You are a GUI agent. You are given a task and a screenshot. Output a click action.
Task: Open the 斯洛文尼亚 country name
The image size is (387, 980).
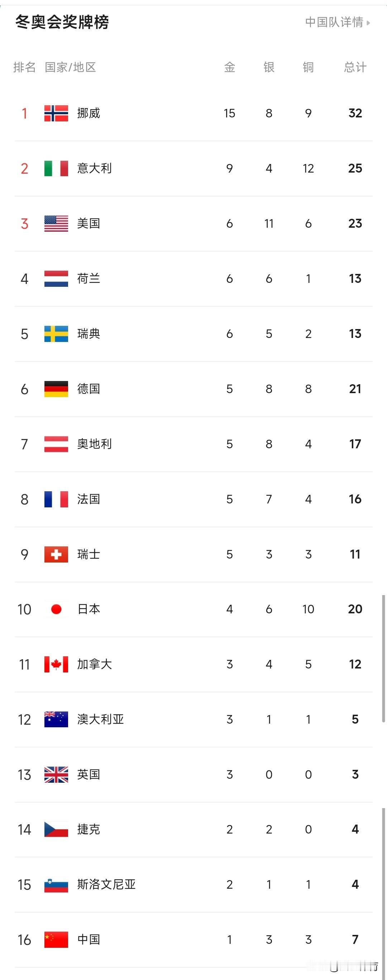[x=106, y=884]
